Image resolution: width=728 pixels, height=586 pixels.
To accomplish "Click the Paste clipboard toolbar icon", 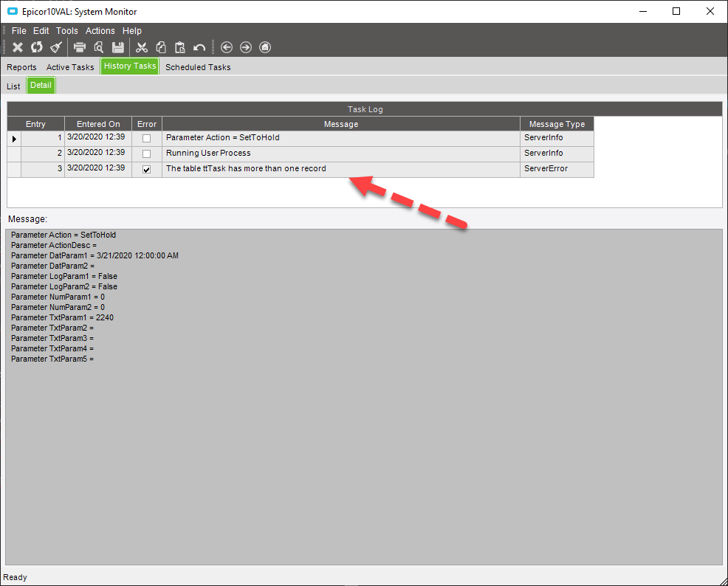I will (x=180, y=47).
